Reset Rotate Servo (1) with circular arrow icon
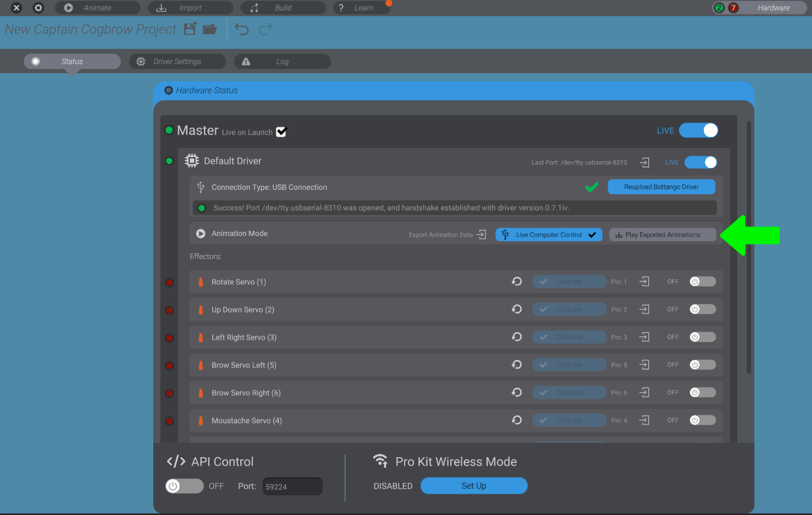This screenshot has width=812, height=515. tap(517, 282)
